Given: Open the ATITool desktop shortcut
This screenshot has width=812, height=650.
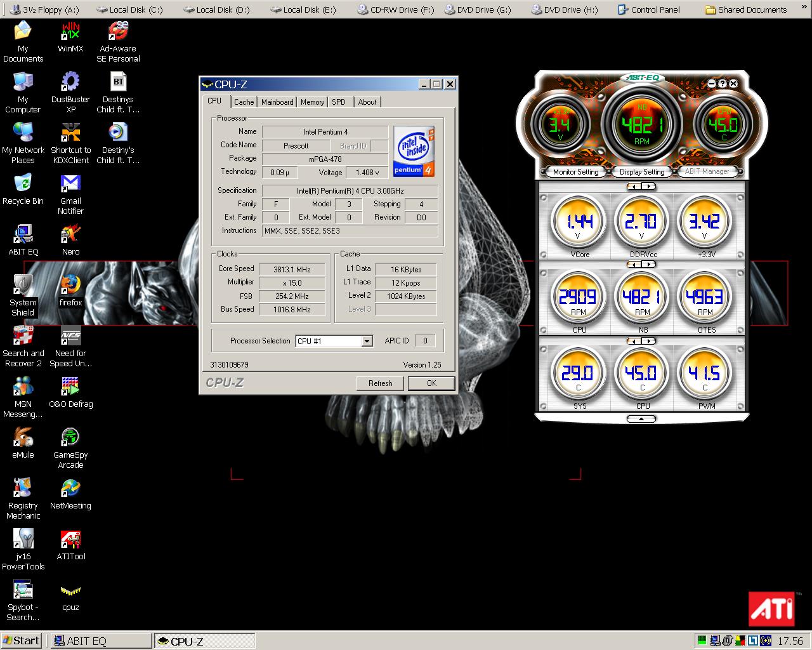Looking at the screenshot, I should (70, 545).
